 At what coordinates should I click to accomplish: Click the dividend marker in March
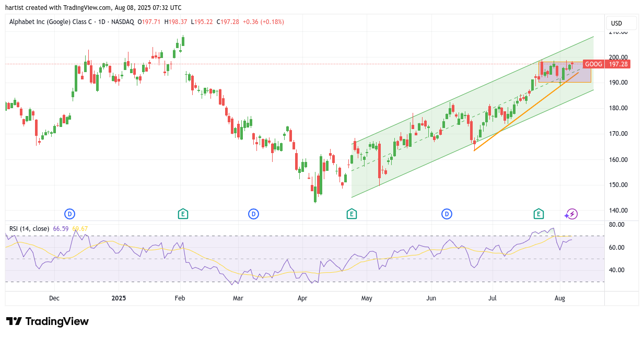pyautogui.click(x=253, y=214)
